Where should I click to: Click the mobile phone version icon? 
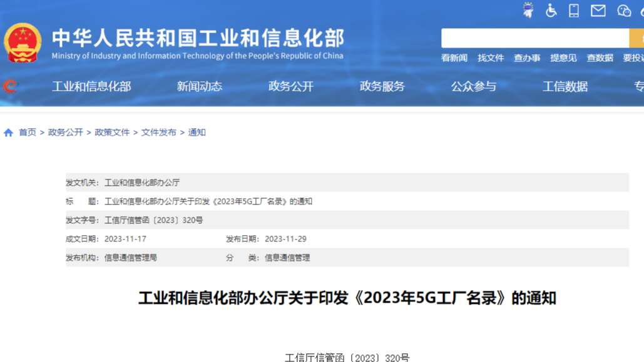(x=574, y=11)
